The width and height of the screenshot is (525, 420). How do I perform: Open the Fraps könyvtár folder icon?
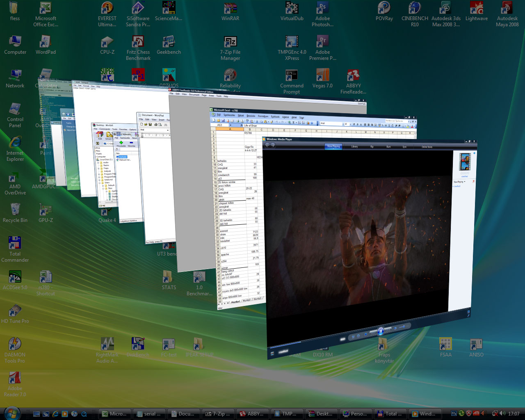pyautogui.click(x=384, y=351)
